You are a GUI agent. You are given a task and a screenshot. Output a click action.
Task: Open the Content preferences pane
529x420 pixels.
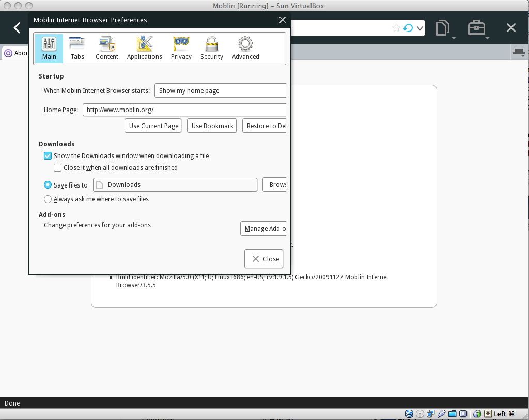[x=106, y=48]
